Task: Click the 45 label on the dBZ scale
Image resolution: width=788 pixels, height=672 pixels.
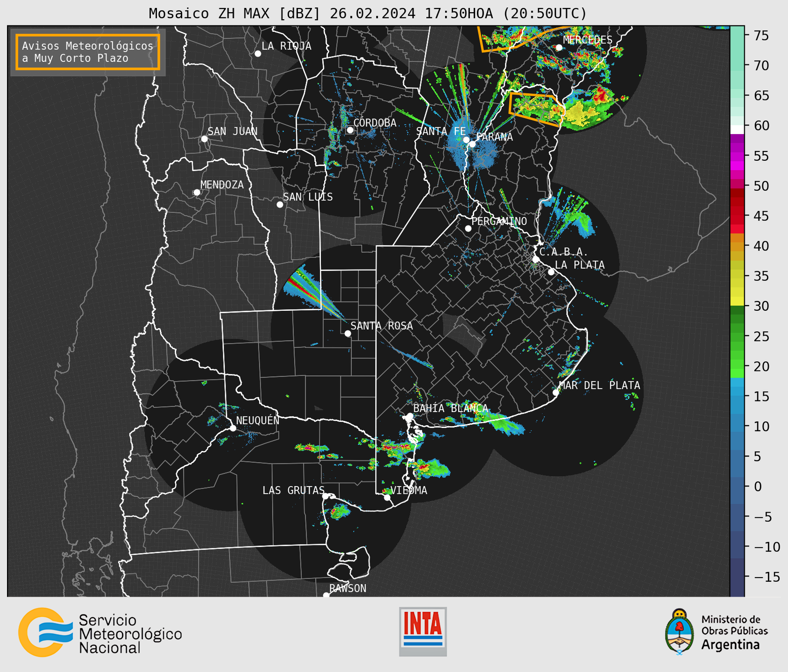Action: (761, 216)
